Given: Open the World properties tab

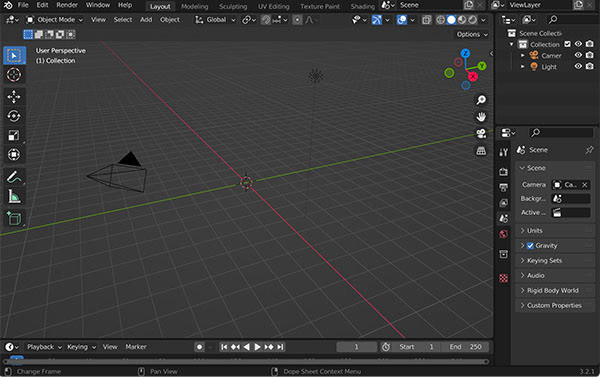Looking at the screenshot, I should coord(504,234).
